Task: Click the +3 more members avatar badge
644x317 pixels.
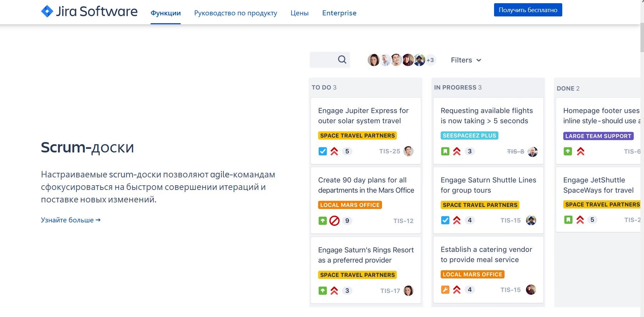Action: pos(430,60)
